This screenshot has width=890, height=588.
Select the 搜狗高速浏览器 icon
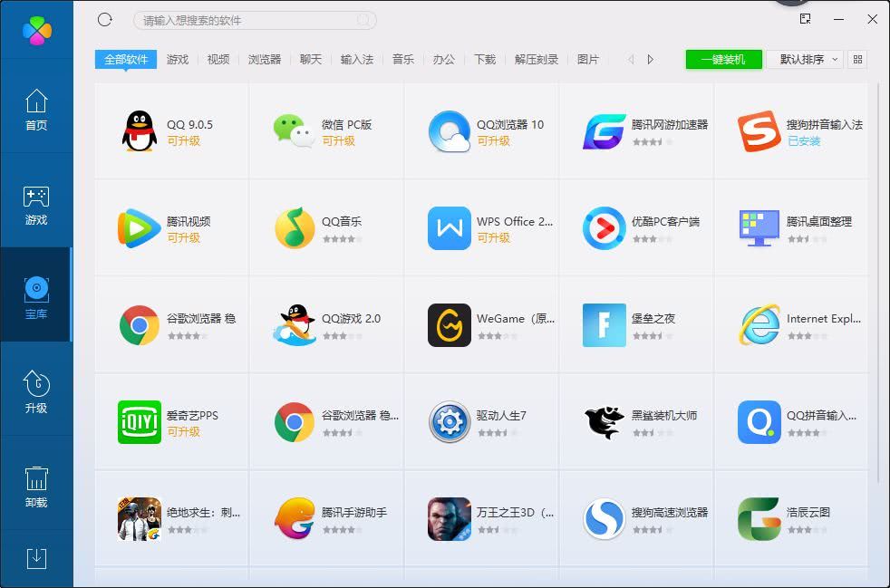604,519
